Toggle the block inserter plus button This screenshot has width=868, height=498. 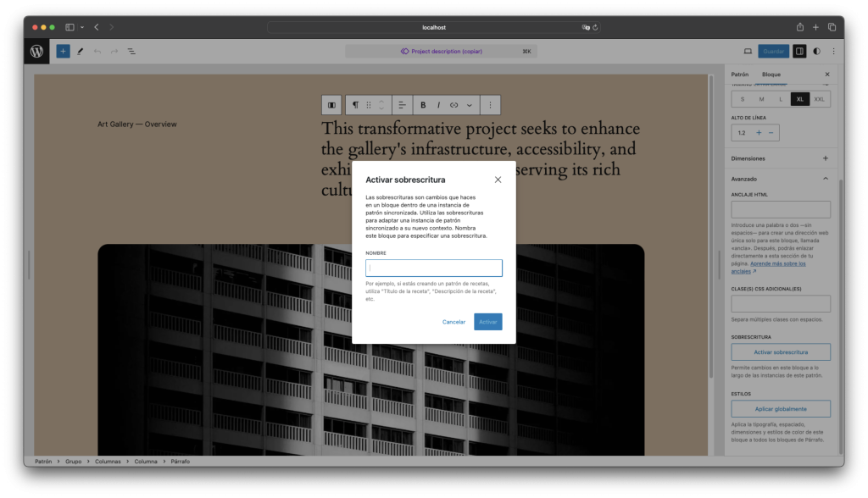click(x=63, y=52)
